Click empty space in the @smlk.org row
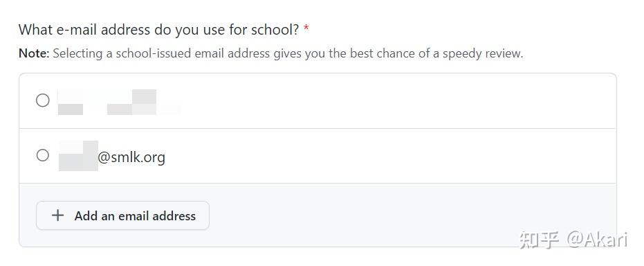644x266 pixels. [390, 157]
